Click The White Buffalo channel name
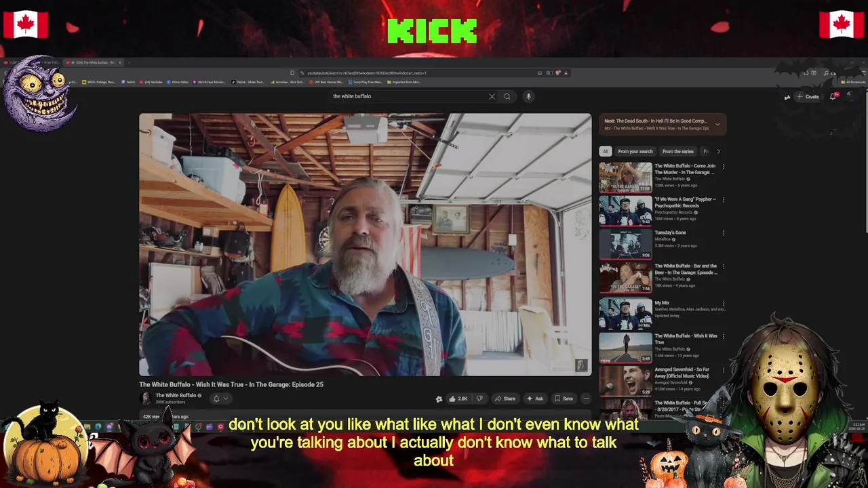Screen dimensions: 868x488 point(176,395)
